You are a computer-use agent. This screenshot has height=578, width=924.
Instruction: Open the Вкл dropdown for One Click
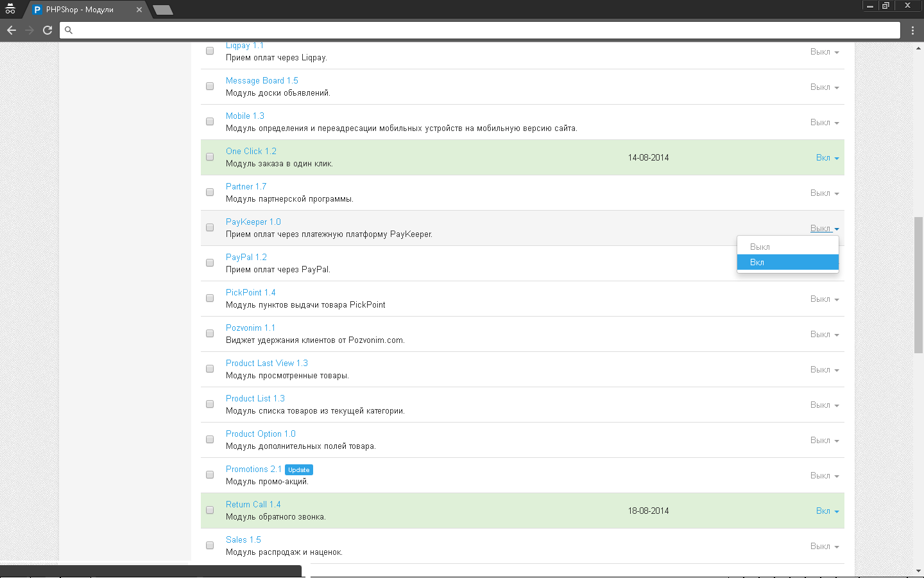click(x=826, y=158)
